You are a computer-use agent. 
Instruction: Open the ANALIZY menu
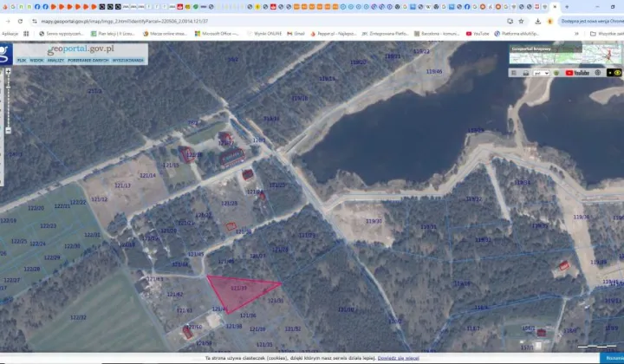(x=55, y=61)
